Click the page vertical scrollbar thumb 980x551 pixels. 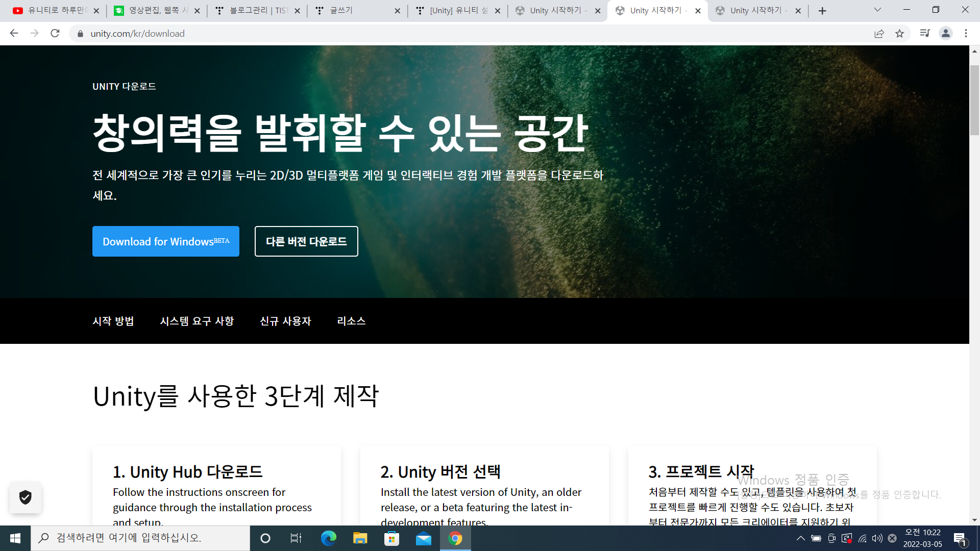coord(974,99)
